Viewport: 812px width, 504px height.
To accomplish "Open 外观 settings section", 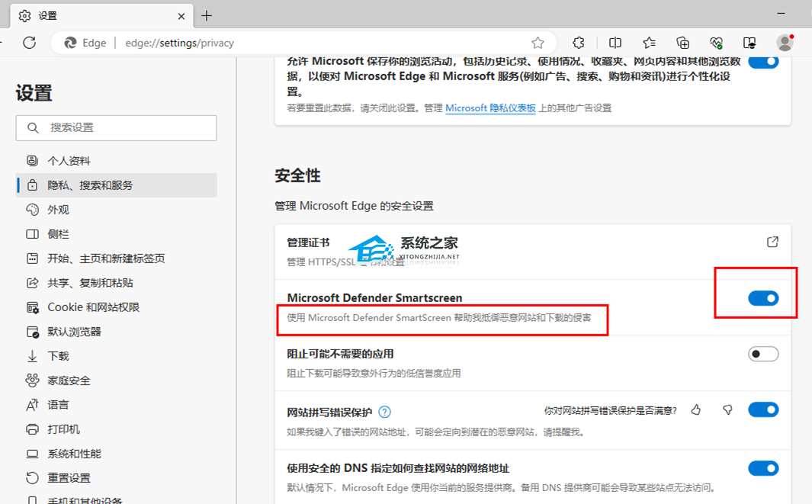I will tap(116, 209).
